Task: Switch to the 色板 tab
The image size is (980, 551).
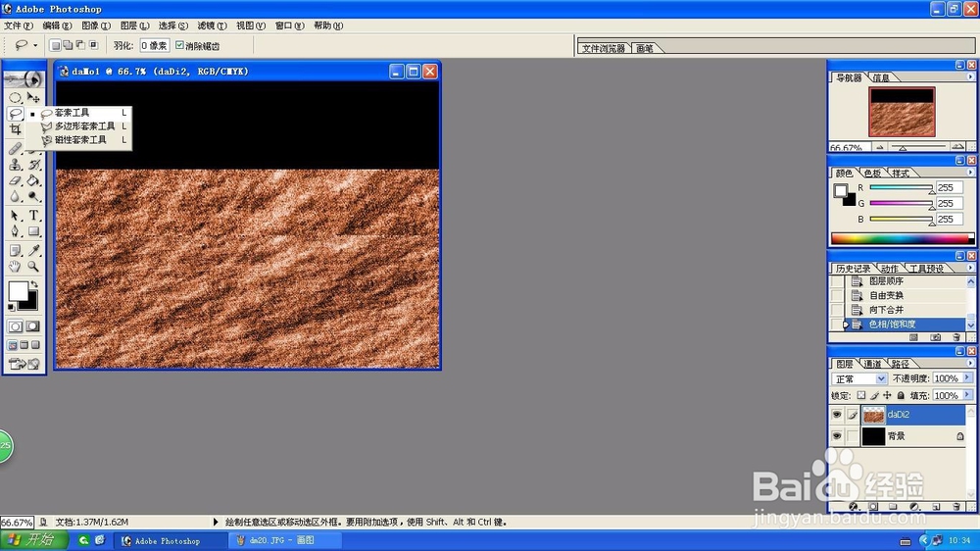Action: tap(872, 174)
